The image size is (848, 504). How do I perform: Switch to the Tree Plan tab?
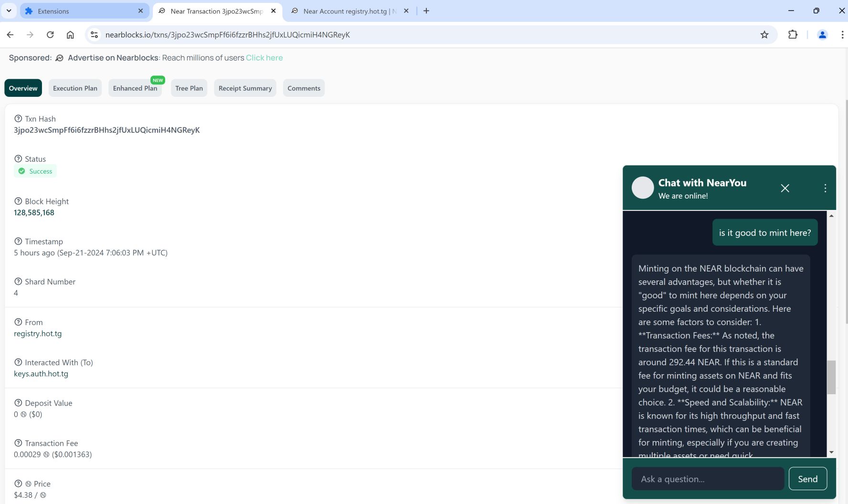coord(189,88)
